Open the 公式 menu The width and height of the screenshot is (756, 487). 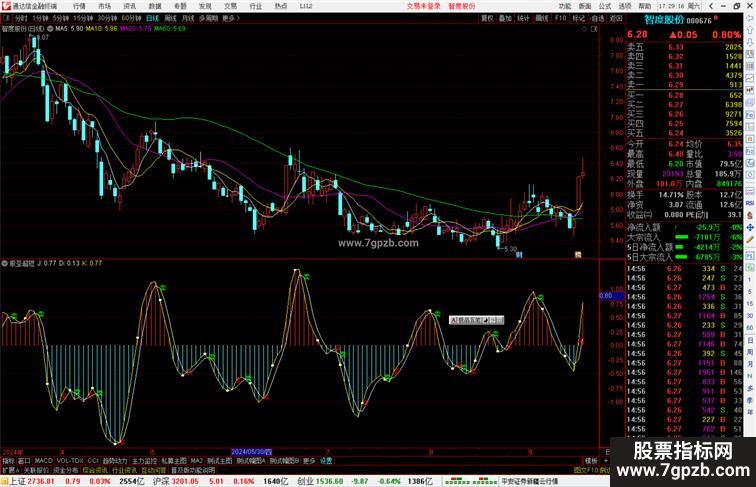coord(605,6)
